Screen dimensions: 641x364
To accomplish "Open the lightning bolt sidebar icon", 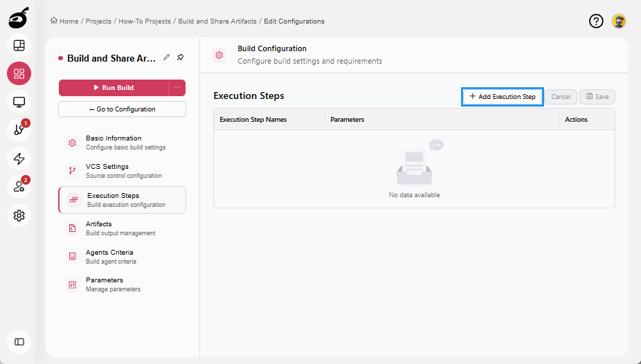I will [x=19, y=158].
